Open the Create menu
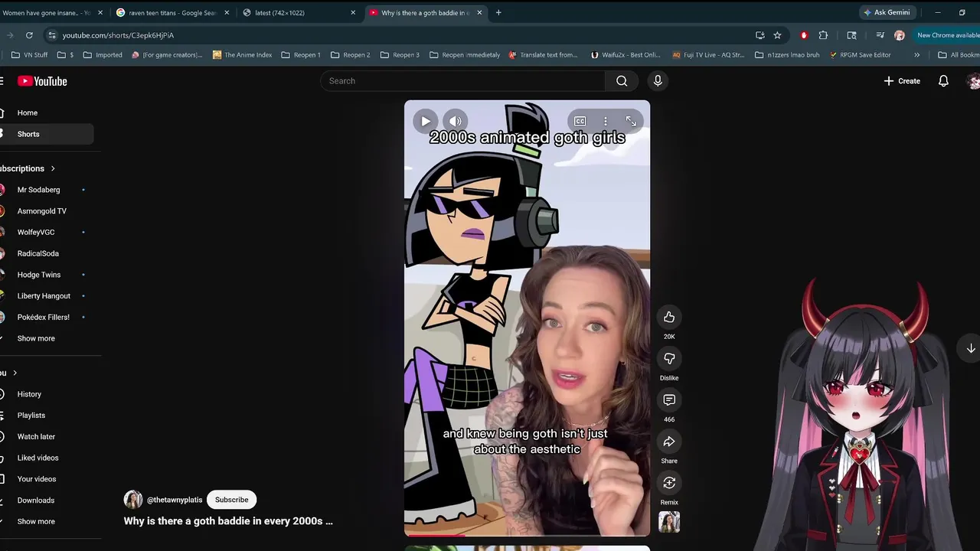 pos(902,81)
